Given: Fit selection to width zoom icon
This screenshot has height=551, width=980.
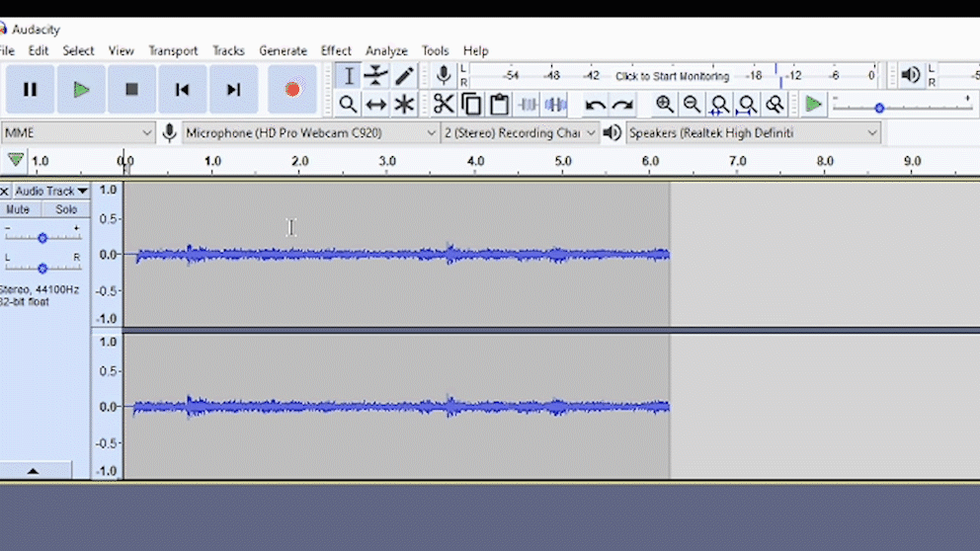Looking at the screenshot, I should [719, 104].
